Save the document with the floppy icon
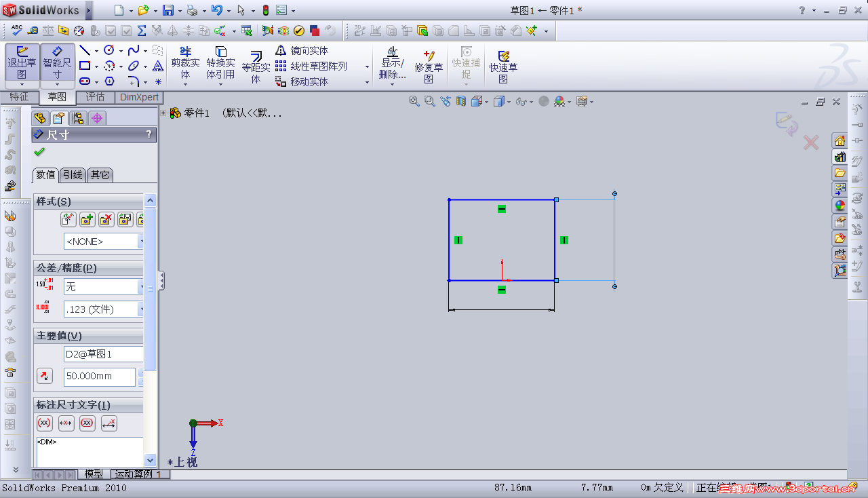 point(167,10)
